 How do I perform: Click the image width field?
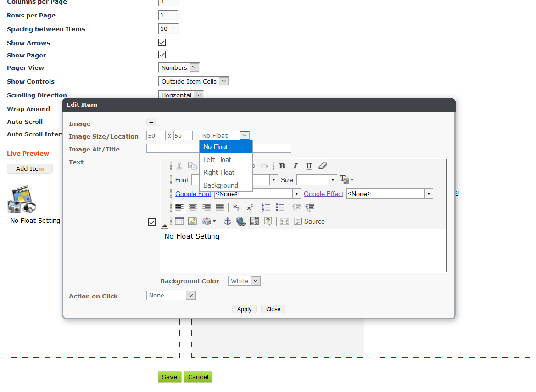[156, 135]
